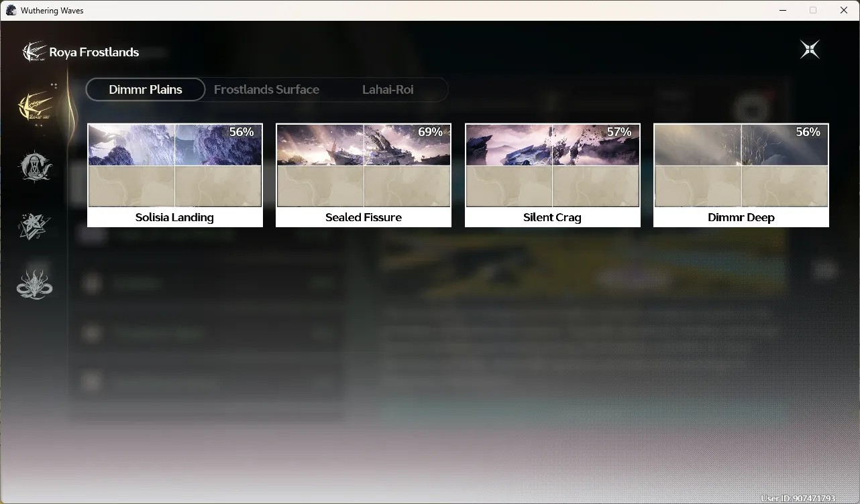Image resolution: width=860 pixels, height=504 pixels.
Task: Select the star-shaped region emblem in sidebar
Action: pyautogui.click(x=34, y=226)
